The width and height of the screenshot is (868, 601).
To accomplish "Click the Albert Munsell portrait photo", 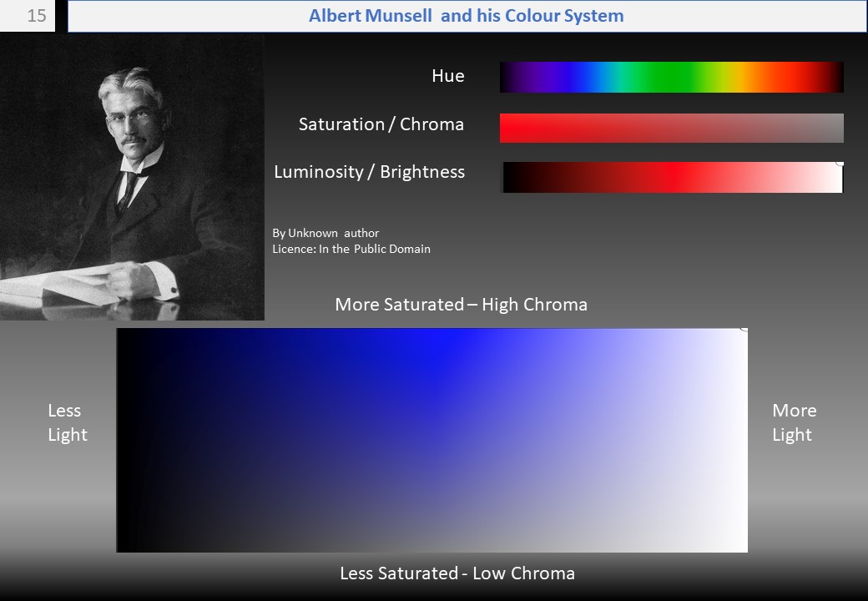I will [132, 177].
